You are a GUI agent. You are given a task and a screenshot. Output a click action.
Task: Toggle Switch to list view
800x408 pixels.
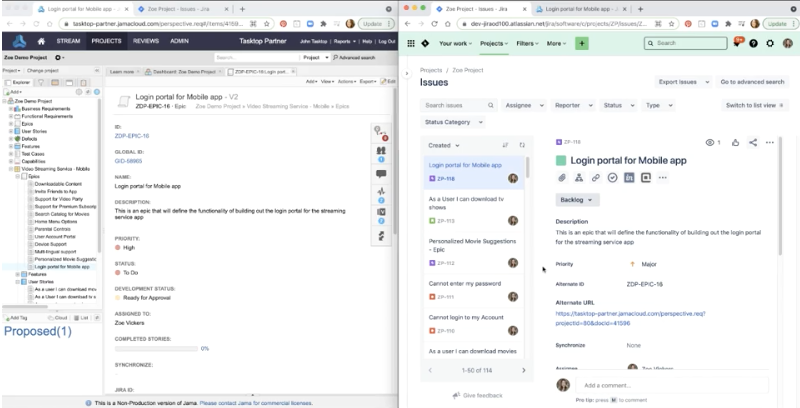click(755, 105)
